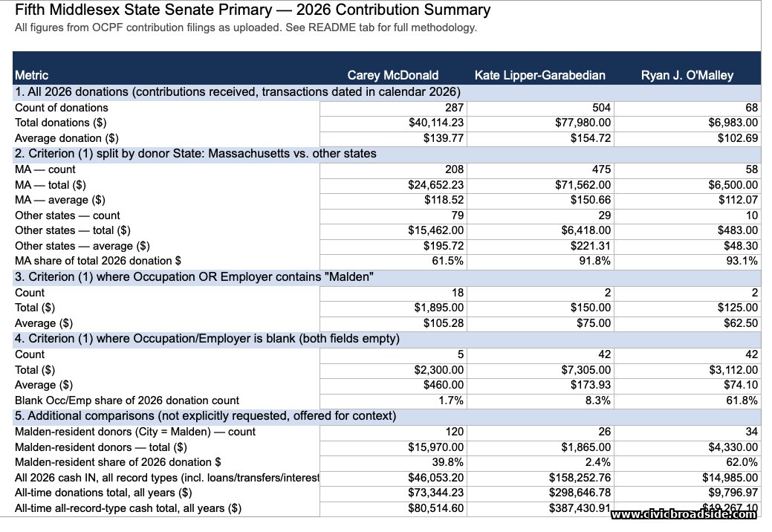The image size is (772, 532).
Task: Select the 'Carey McDonald' column header
Action: [x=393, y=75]
